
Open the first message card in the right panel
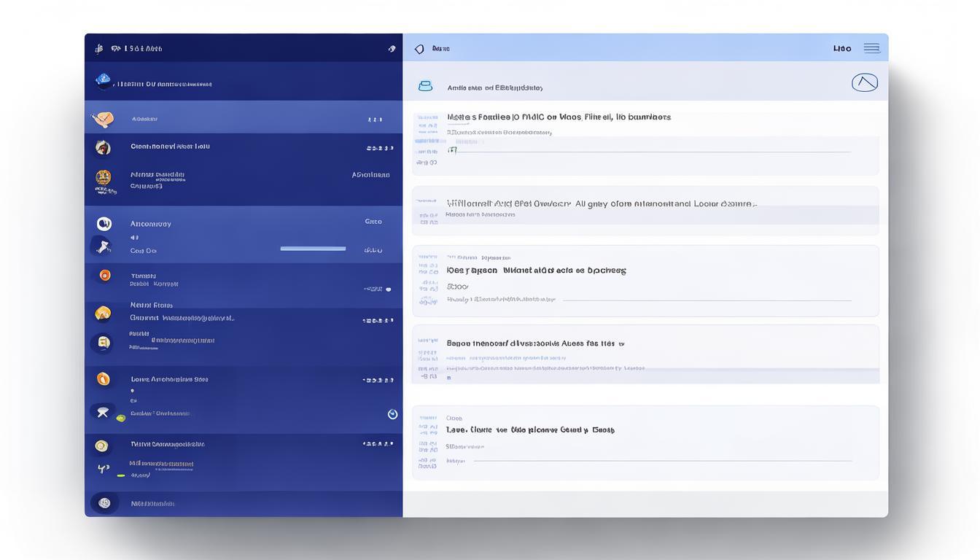645,144
